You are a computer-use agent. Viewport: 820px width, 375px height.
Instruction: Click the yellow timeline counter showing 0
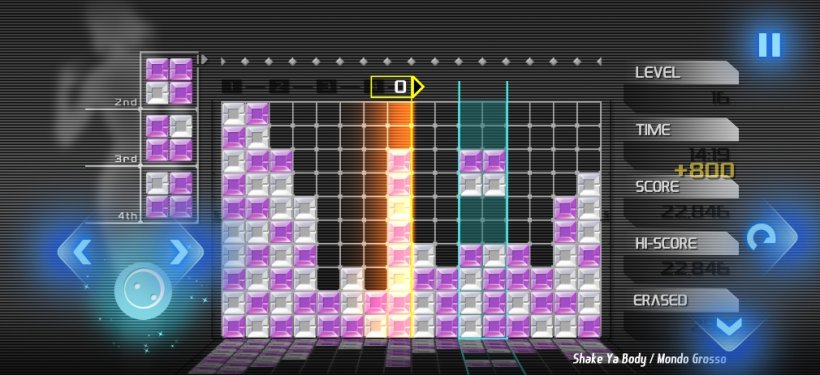pyautogui.click(x=396, y=87)
